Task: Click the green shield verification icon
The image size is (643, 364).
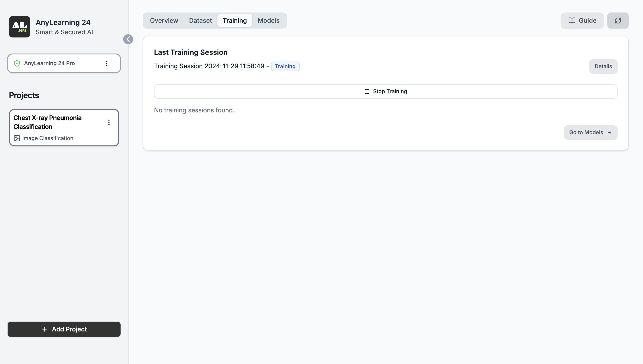Action: [17, 63]
